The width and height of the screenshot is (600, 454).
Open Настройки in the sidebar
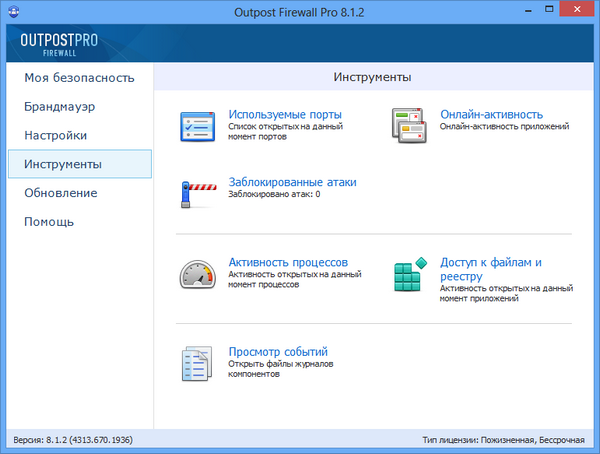coord(55,135)
